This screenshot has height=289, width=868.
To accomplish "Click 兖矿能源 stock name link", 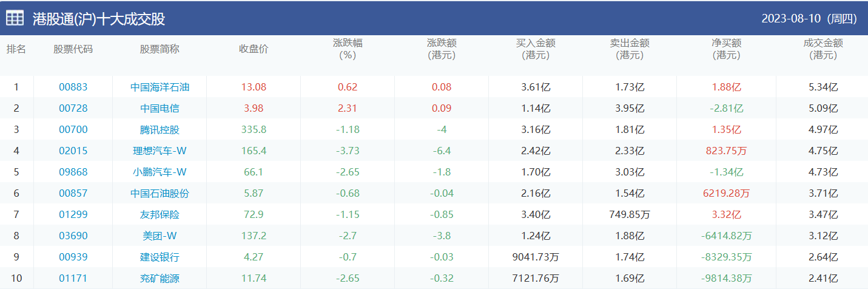I will tap(160, 279).
